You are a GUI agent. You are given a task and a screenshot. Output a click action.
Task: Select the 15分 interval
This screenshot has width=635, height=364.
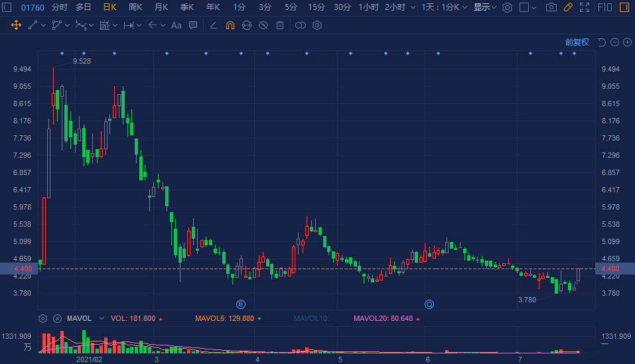click(317, 7)
